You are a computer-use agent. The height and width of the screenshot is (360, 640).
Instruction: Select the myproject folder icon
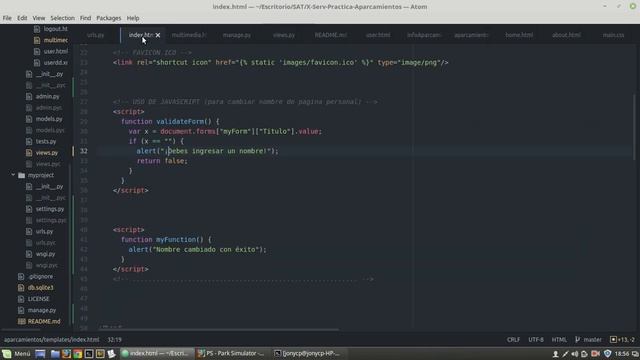(22, 175)
